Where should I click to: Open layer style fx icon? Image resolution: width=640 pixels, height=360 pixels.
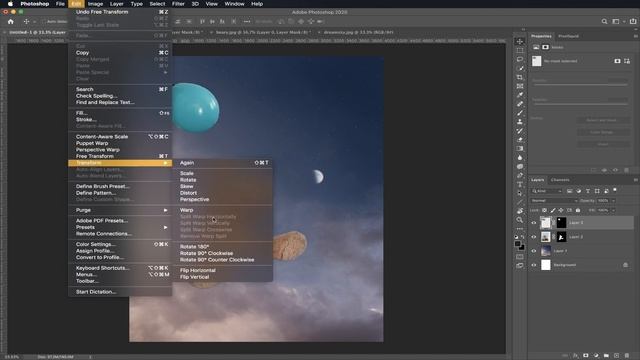point(576,356)
